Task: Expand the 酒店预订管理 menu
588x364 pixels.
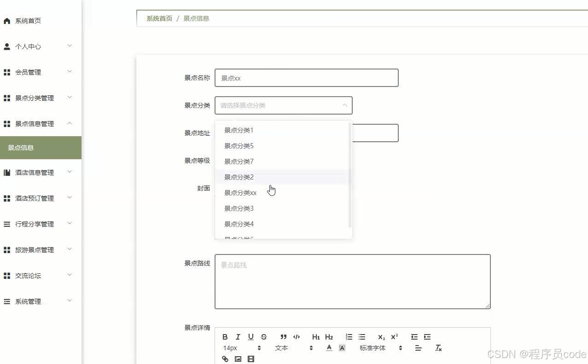Action: [x=70, y=197]
